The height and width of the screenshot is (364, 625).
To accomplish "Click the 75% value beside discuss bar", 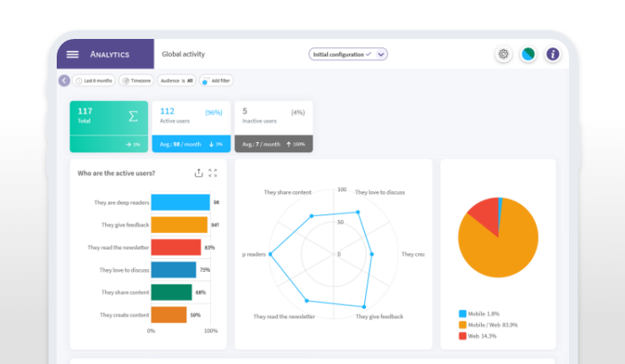I will [205, 270].
